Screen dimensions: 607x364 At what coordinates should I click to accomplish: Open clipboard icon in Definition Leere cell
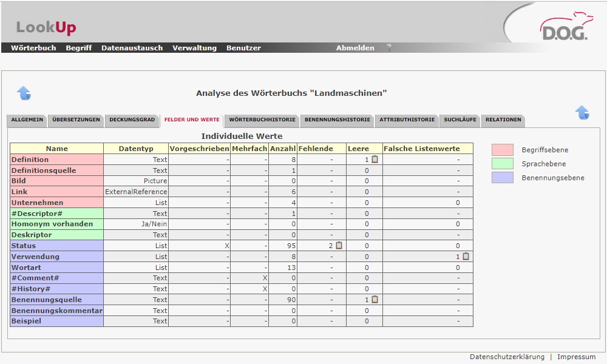click(375, 160)
